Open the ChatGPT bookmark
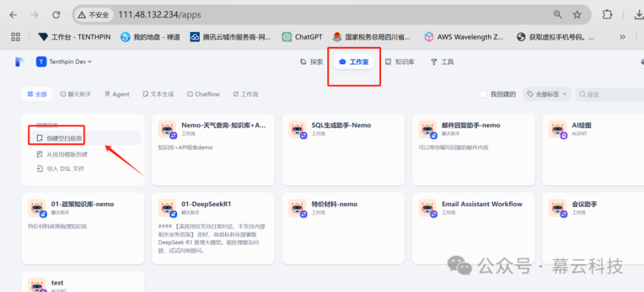This screenshot has height=292, width=644. [302, 37]
